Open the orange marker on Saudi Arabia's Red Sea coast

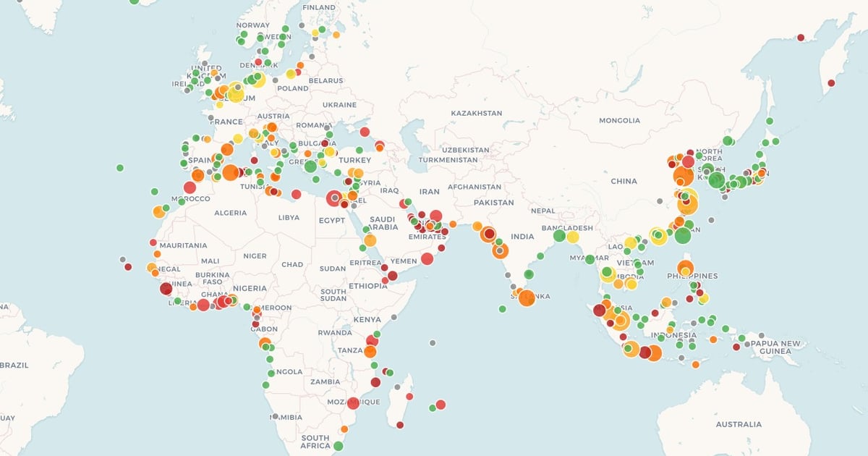(370, 240)
